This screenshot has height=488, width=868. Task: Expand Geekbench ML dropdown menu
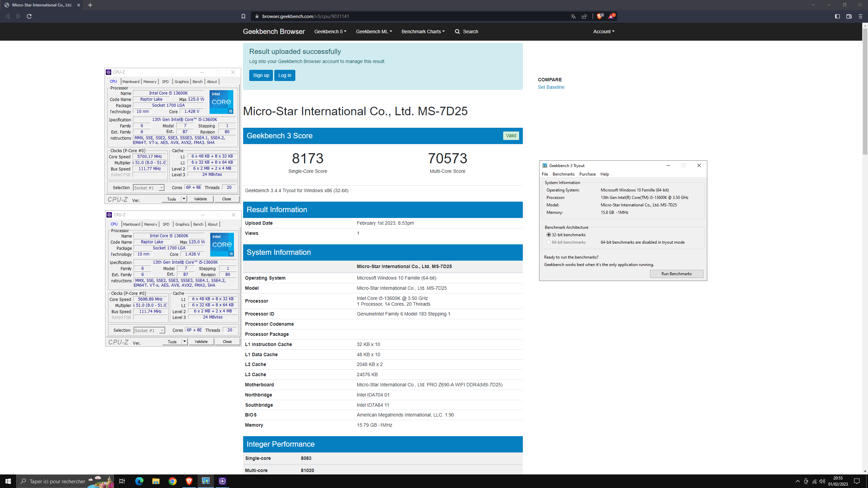(x=374, y=32)
